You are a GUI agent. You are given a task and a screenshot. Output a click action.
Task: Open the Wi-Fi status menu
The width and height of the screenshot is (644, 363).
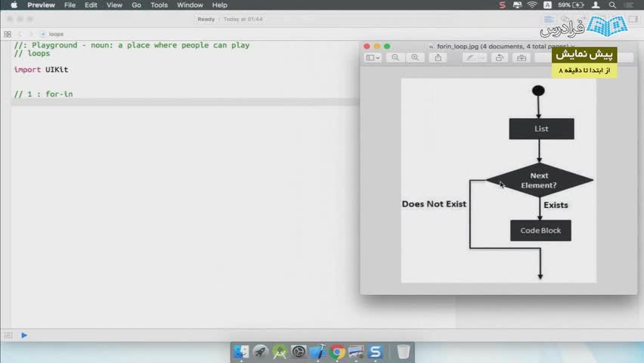[532, 5]
